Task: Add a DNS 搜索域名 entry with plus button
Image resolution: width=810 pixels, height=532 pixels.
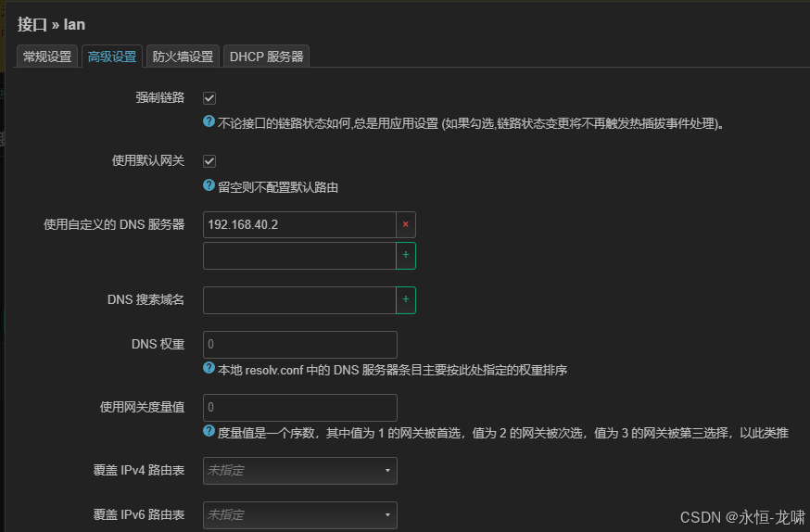Action: (x=406, y=300)
